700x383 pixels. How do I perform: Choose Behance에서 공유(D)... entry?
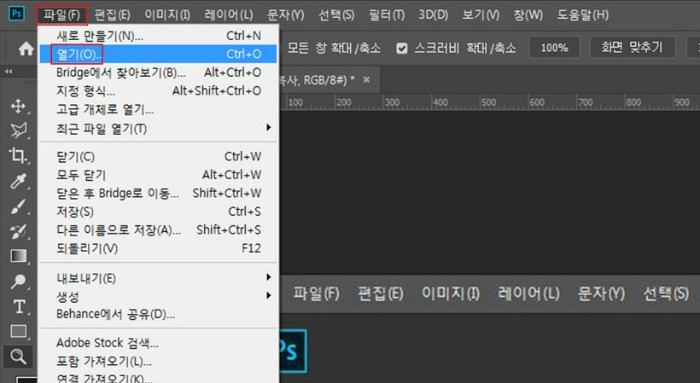(158, 314)
